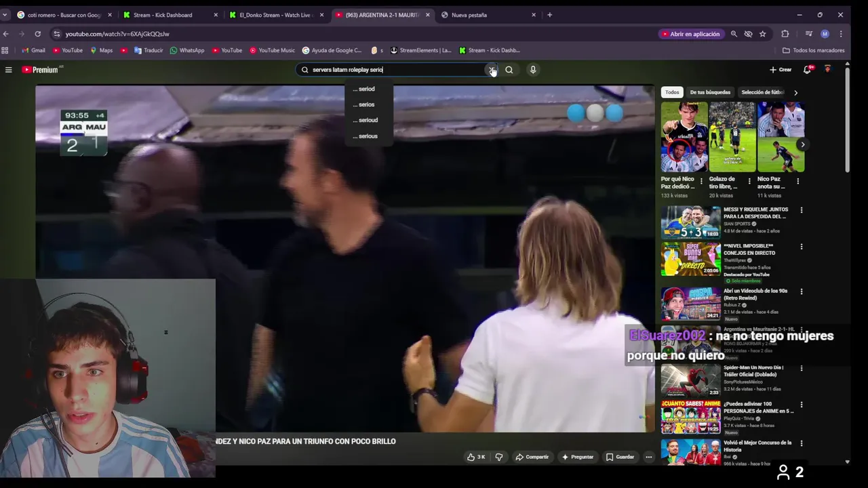Bookmark this page with star icon
Image resolution: width=868 pixels, height=488 pixels.
pos(763,34)
